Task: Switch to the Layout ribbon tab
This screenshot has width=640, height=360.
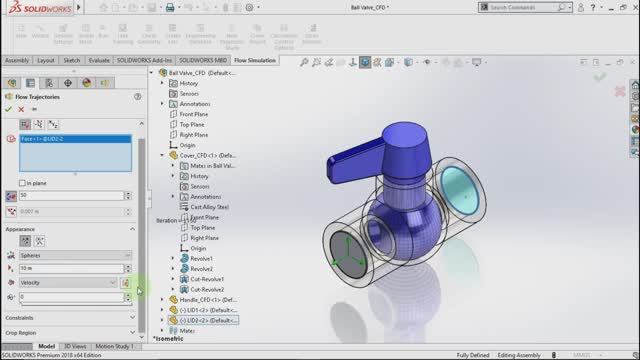Action: [x=46, y=60]
